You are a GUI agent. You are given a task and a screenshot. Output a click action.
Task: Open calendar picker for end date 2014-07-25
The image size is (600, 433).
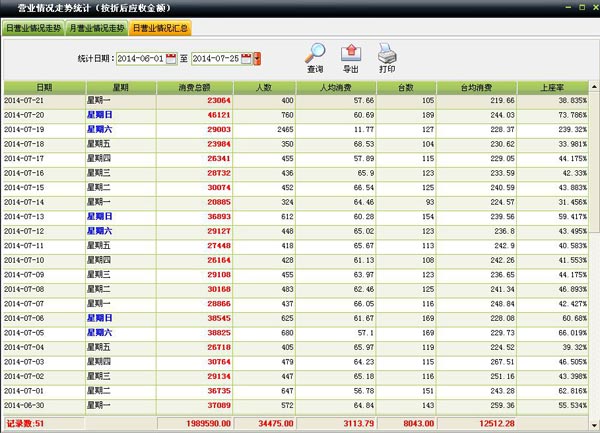tap(247, 60)
